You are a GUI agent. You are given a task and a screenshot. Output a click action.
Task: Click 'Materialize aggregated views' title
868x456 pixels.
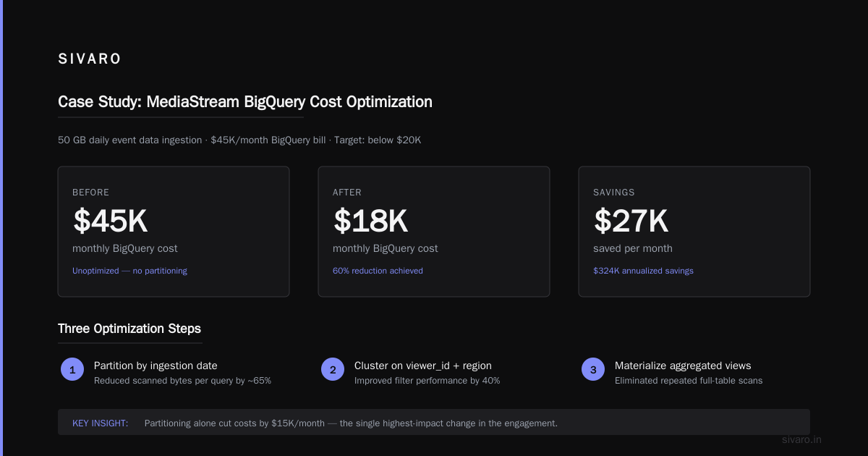(683, 366)
